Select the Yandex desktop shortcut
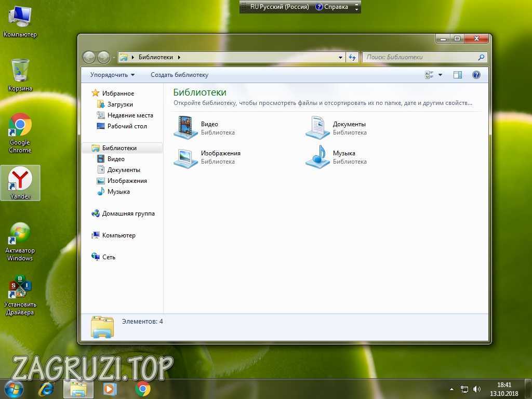This screenshot has width=532, height=399. pyautogui.click(x=20, y=183)
